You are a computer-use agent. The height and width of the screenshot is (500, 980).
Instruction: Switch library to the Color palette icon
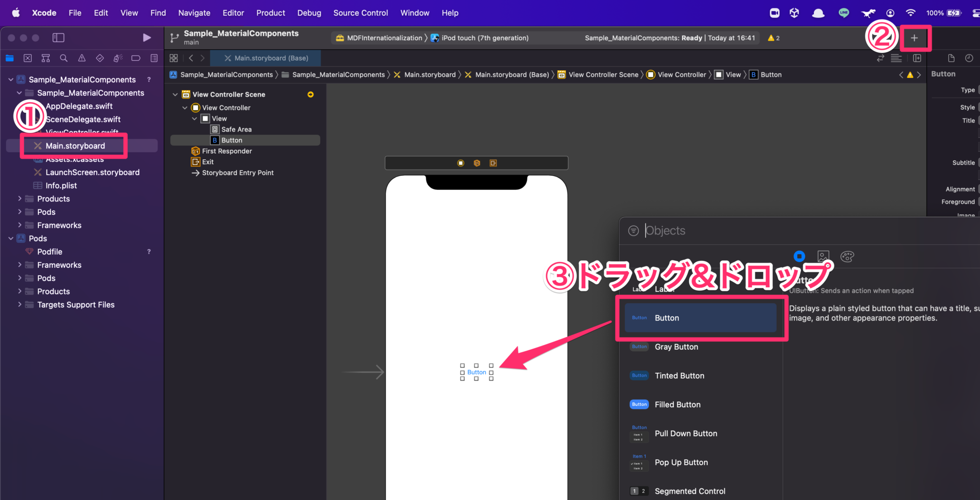pos(847,256)
